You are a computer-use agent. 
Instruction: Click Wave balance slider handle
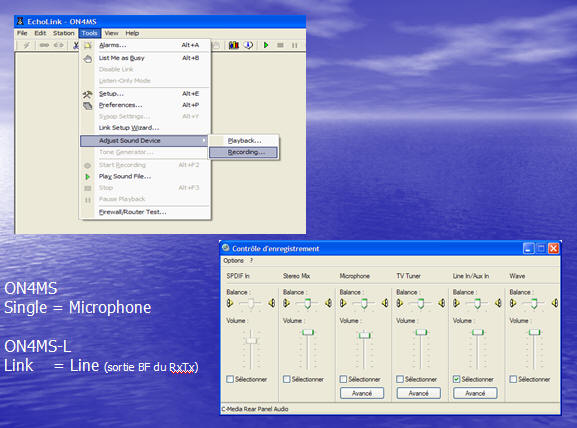pyautogui.click(x=534, y=304)
